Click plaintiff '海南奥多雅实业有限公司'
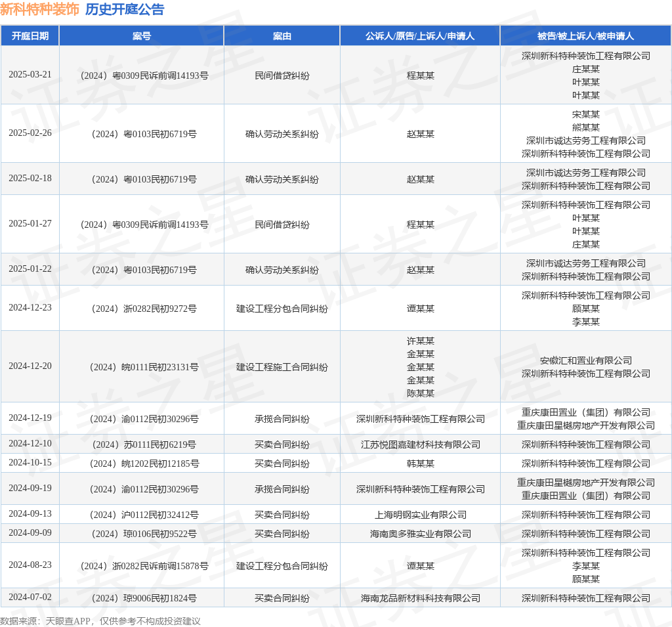 click(x=421, y=534)
